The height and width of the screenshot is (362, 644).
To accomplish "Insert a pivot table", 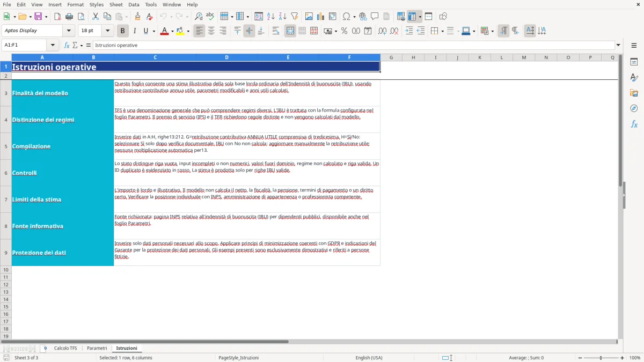I will [x=333, y=17].
